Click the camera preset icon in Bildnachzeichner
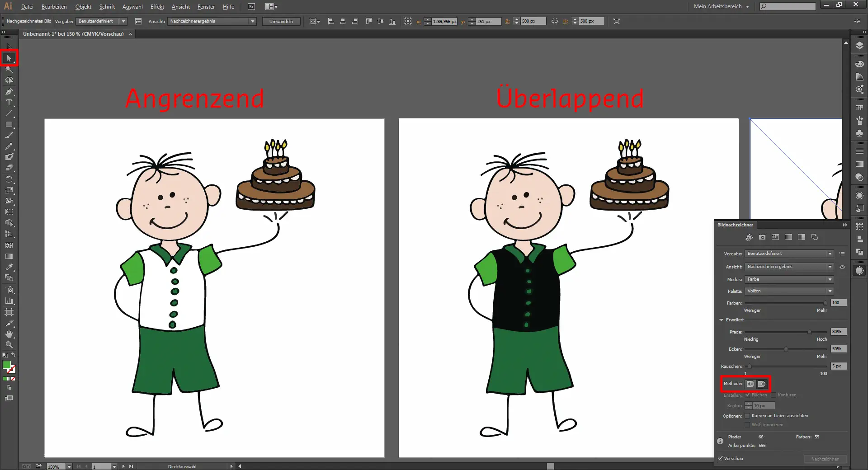 pyautogui.click(x=763, y=237)
